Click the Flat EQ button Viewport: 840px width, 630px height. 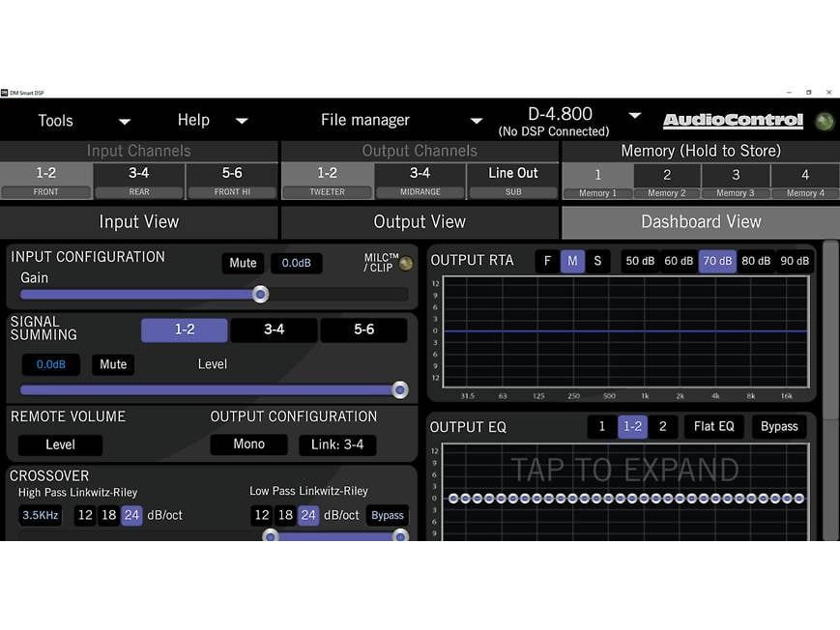tap(714, 427)
